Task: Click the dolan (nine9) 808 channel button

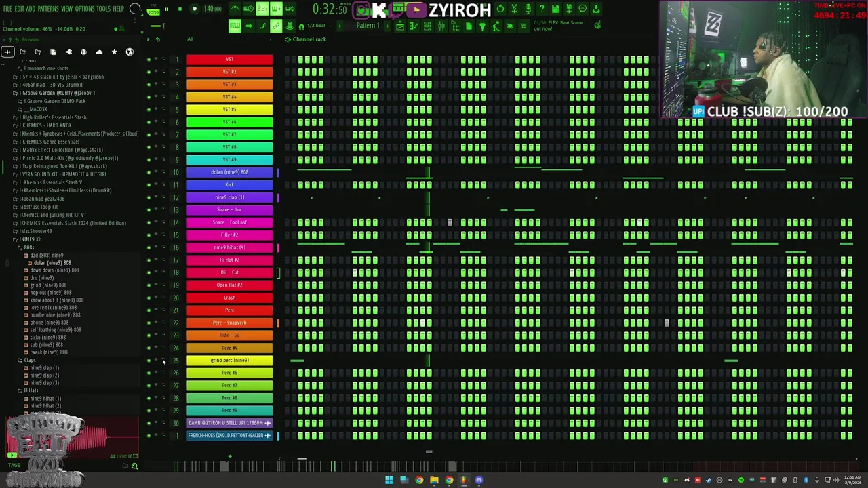Action: point(230,172)
